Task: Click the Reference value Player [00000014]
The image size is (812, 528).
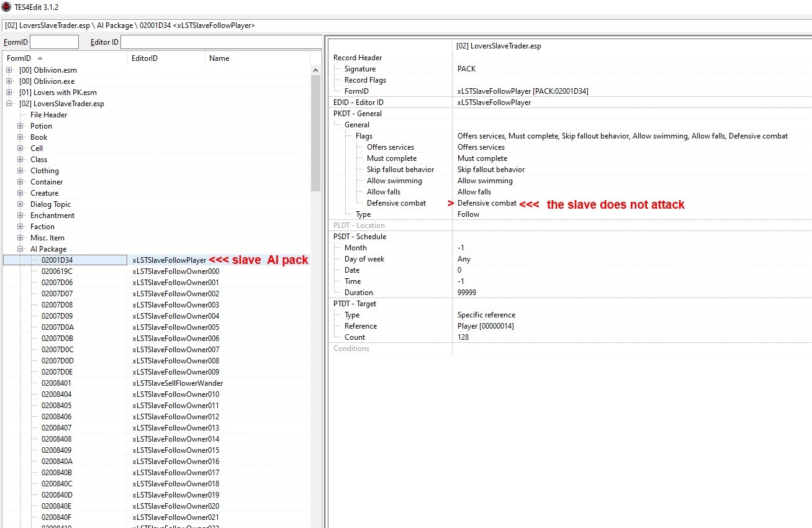Action: 485,326
